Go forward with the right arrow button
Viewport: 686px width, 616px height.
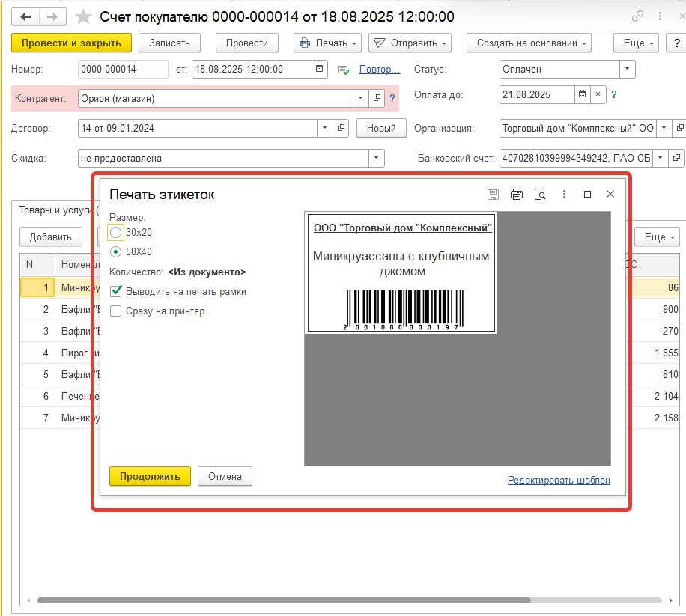tap(52, 17)
